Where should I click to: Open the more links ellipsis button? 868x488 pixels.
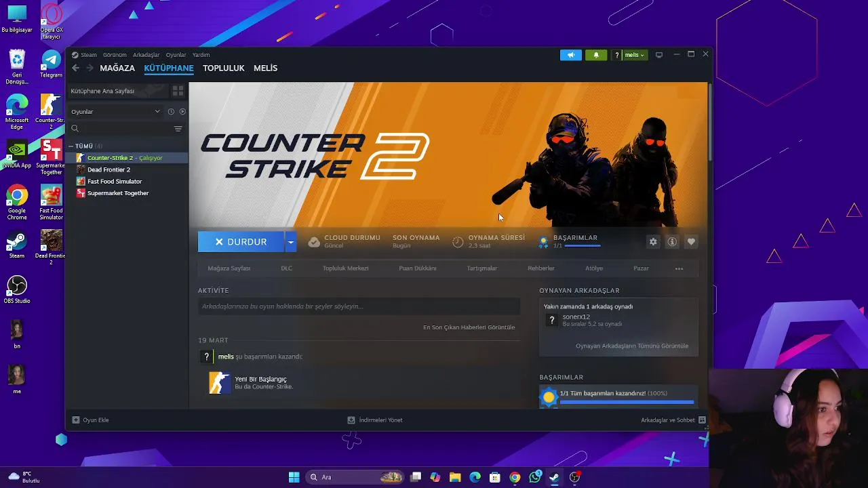[679, 268]
